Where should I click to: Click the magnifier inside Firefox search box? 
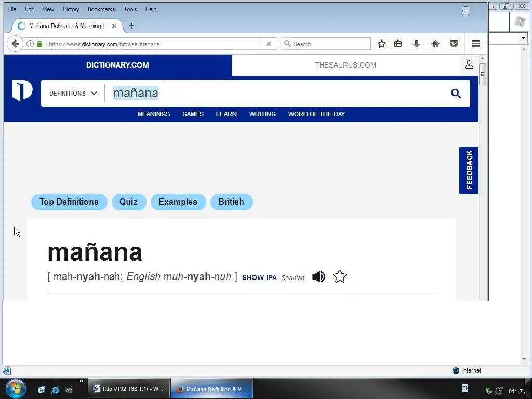(287, 44)
